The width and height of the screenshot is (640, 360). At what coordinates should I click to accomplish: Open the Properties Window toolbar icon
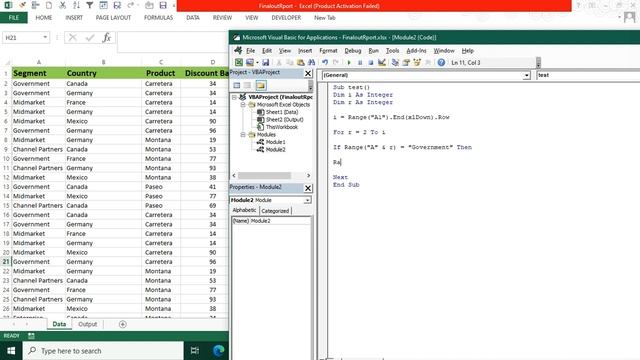coord(406,62)
